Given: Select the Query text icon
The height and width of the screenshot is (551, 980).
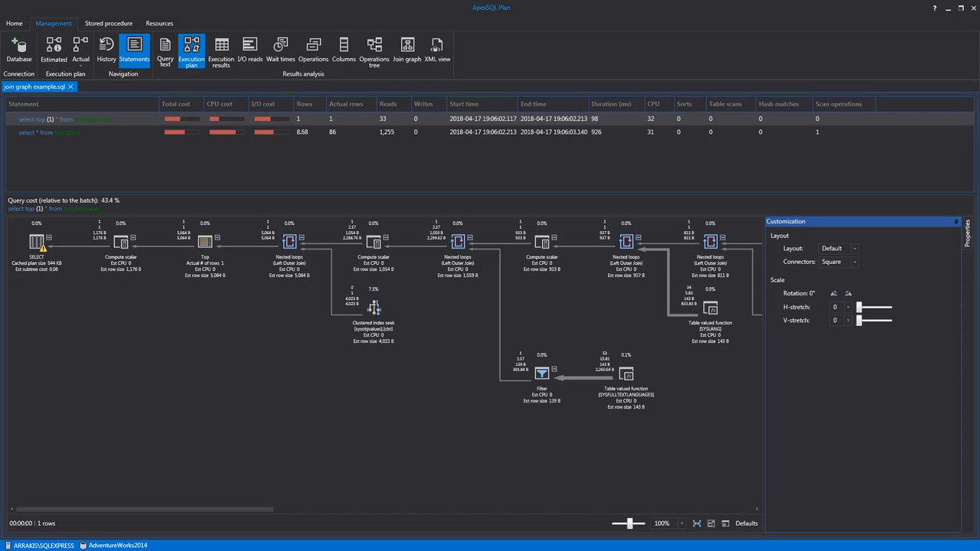Looking at the screenshot, I should [165, 48].
